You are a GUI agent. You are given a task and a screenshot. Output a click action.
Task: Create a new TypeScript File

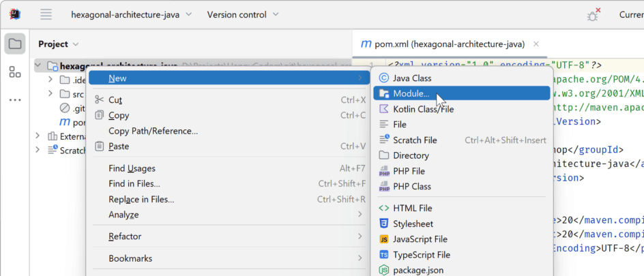[422, 255]
